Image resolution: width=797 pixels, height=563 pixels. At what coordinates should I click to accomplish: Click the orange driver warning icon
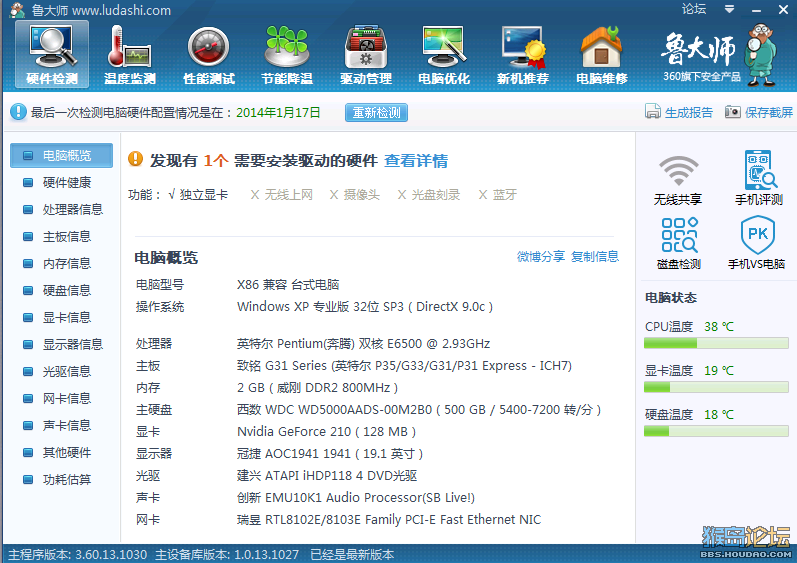[x=135, y=159]
